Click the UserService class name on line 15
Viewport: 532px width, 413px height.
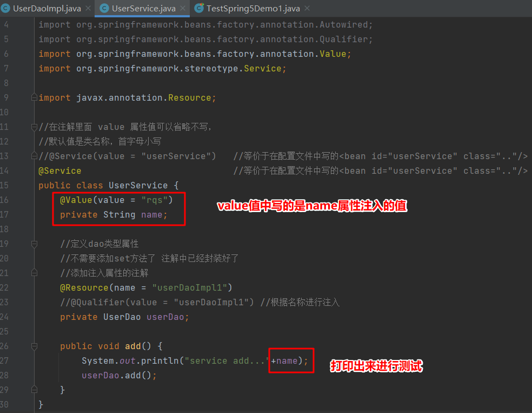tap(138, 186)
